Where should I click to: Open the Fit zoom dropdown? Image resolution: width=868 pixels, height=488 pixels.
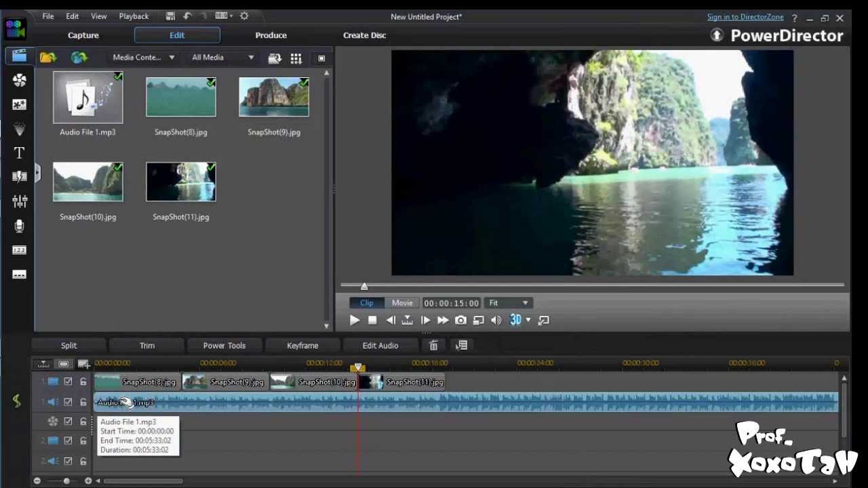[x=509, y=303]
